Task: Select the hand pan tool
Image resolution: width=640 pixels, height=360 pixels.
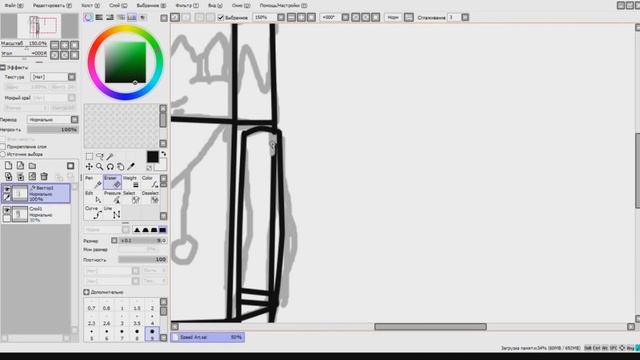Action: 120,167
